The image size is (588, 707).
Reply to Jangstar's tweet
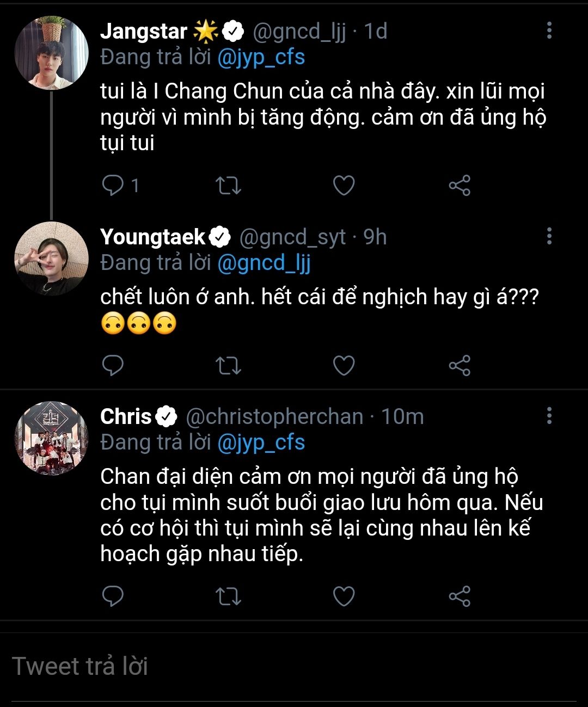click(113, 186)
